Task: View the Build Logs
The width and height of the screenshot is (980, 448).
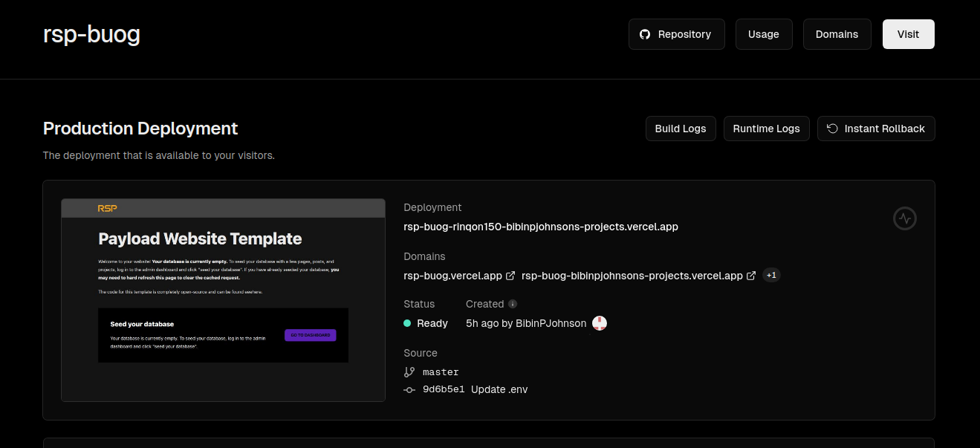Action: pyautogui.click(x=680, y=129)
